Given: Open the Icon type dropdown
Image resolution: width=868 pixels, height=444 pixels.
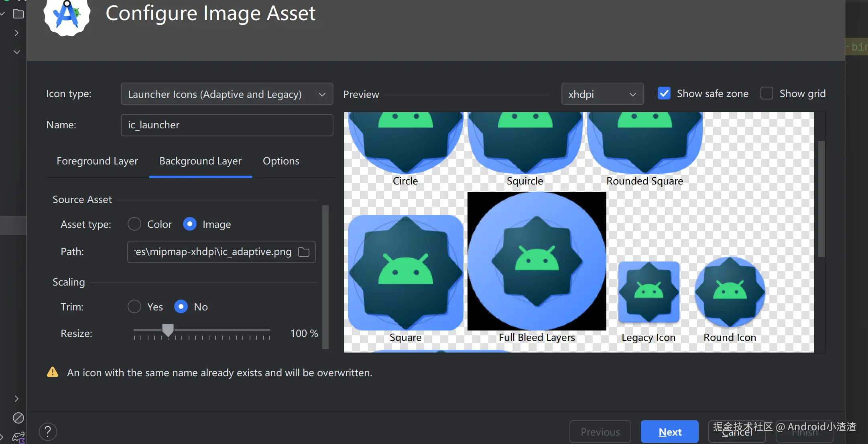Looking at the screenshot, I should (227, 94).
